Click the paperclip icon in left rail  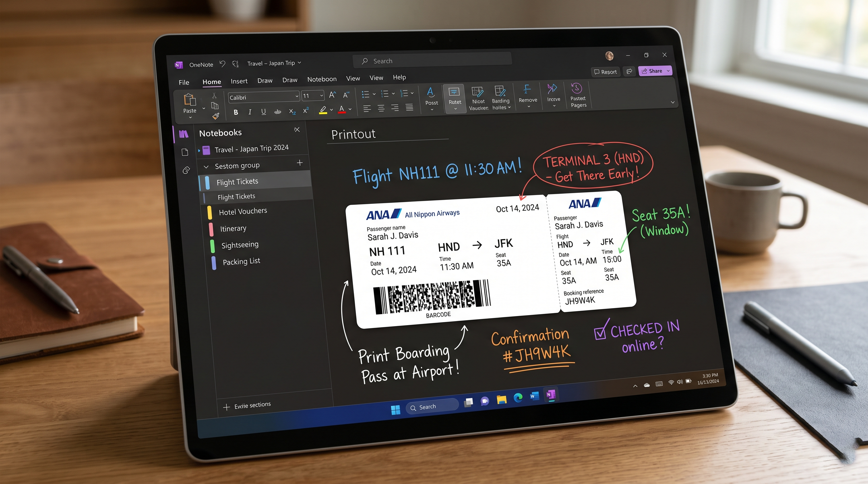point(186,170)
